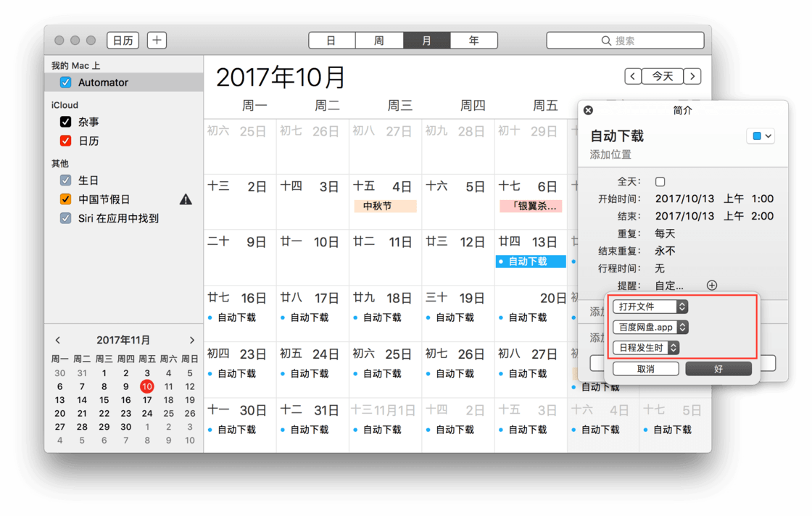Enable the 全天 all-day checkbox

pyautogui.click(x=660, y=182)
